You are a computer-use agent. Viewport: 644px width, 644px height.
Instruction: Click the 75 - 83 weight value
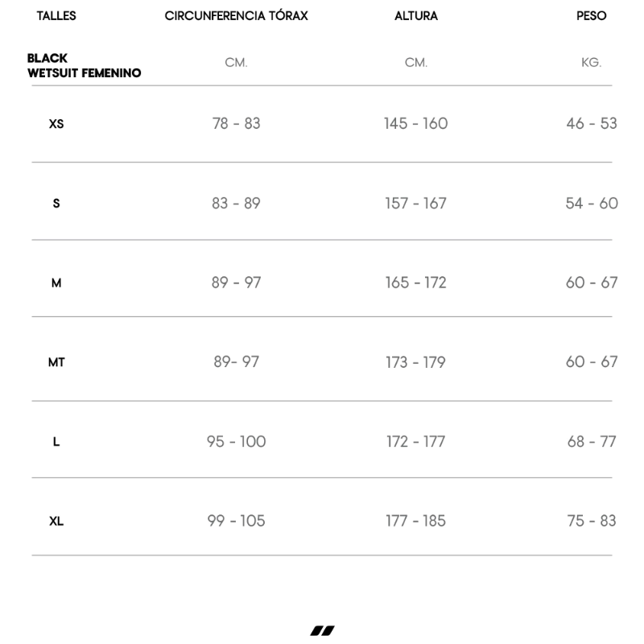pyautogui.click(x=592, y=521)
